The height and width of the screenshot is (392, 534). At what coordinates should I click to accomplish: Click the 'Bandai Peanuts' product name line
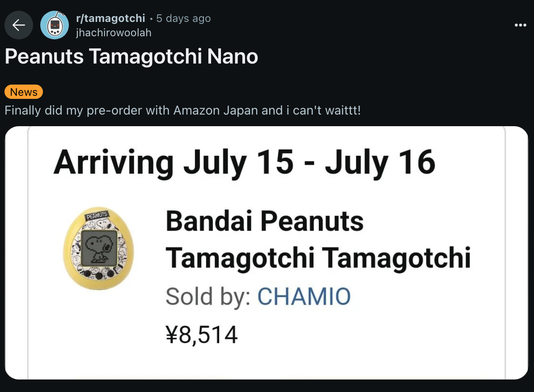click(265, 221)
